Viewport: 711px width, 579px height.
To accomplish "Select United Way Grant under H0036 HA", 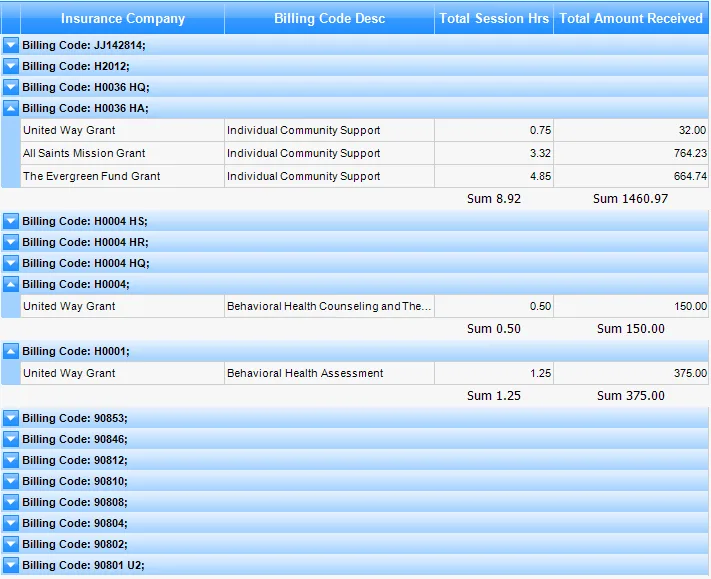I will click(x=122, y=130).
